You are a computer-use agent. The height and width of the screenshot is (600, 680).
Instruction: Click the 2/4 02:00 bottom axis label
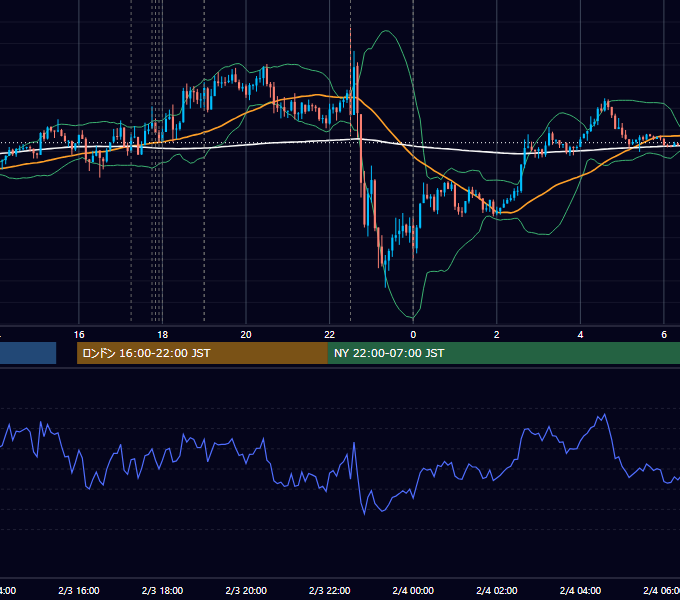pyautogui.click(x=497, y=590)
